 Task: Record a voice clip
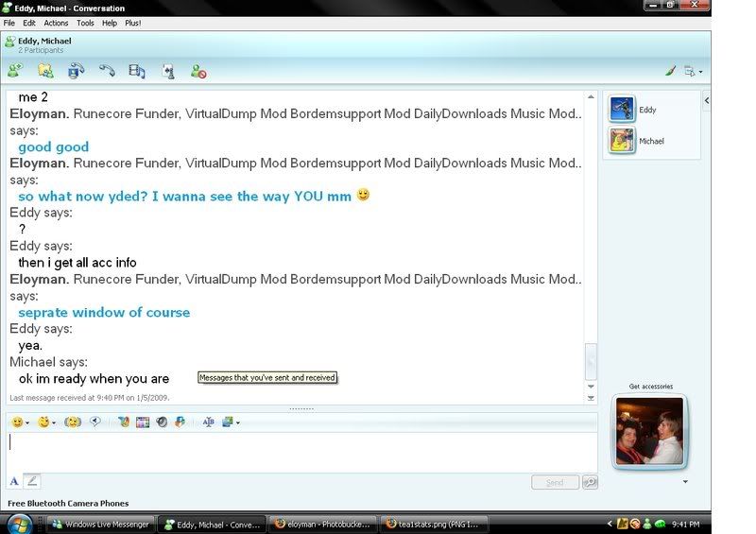pyautogui.click(x=95, y=422)
